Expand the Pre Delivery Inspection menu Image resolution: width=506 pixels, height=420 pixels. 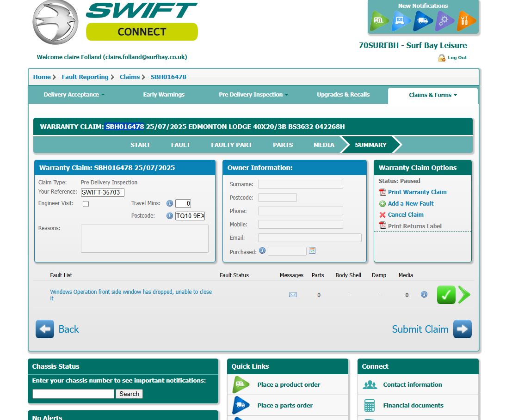253,95
